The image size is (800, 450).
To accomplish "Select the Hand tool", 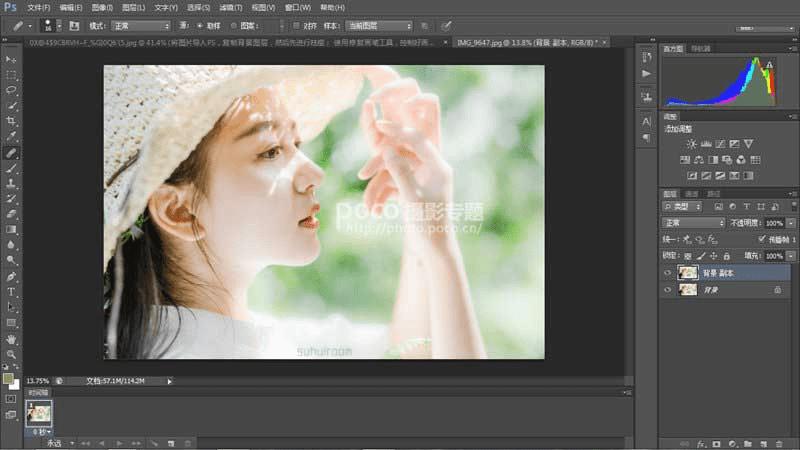I will pyautogui.click(x=11, y=339).
